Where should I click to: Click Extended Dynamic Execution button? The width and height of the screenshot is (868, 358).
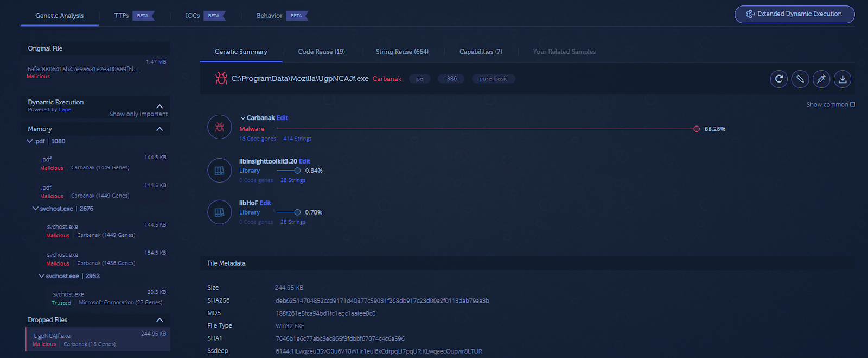(795, 14)
